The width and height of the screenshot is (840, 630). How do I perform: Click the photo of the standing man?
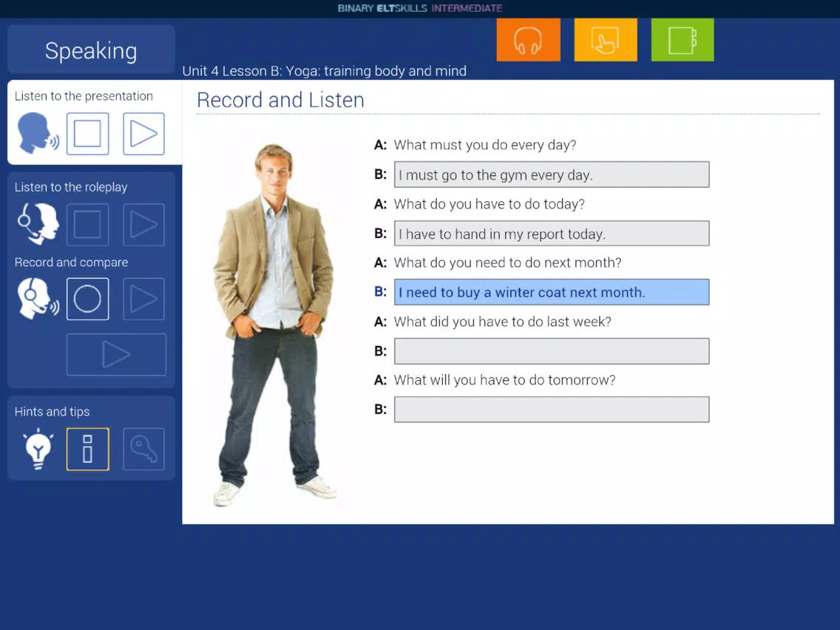275,325
